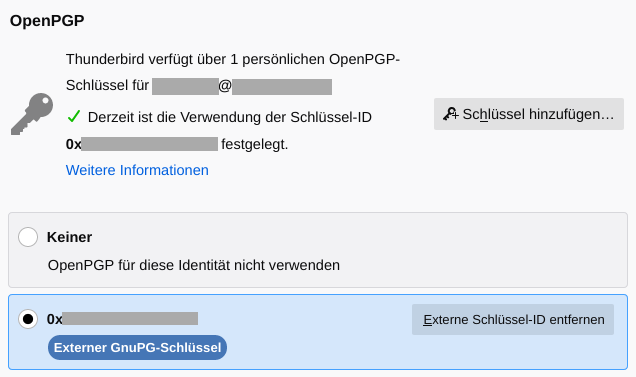Viewport: 636px width, 377px height.
Task: Click 'Thunderbird verfügt über 1 persönlichen OpenPGP-' line
Action: 233,59
